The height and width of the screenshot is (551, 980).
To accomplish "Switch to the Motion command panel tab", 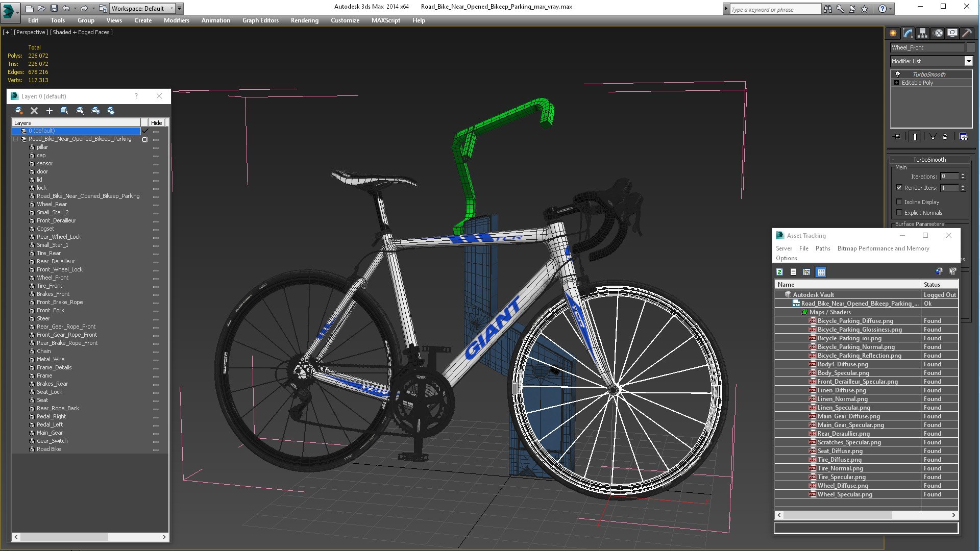I will coord(938,33).
